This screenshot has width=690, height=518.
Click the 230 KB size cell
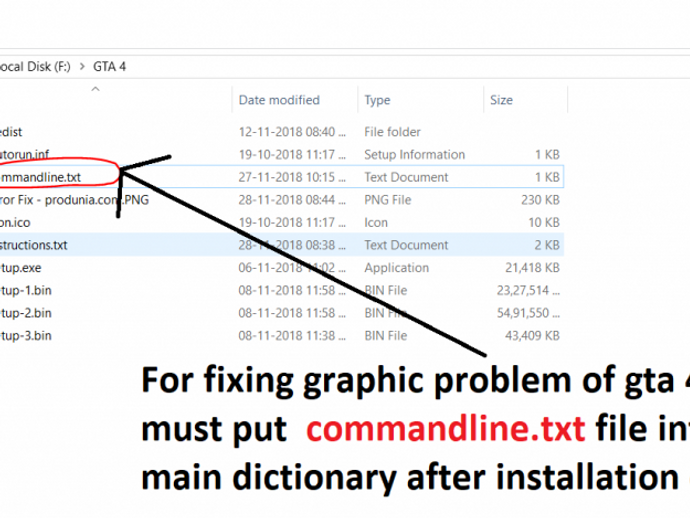coord(540,200)
